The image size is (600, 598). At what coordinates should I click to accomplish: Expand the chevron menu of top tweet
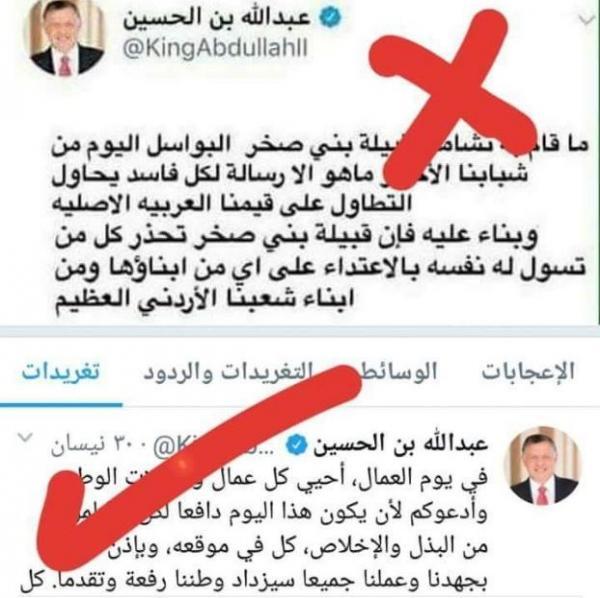[x=587, y=19]
